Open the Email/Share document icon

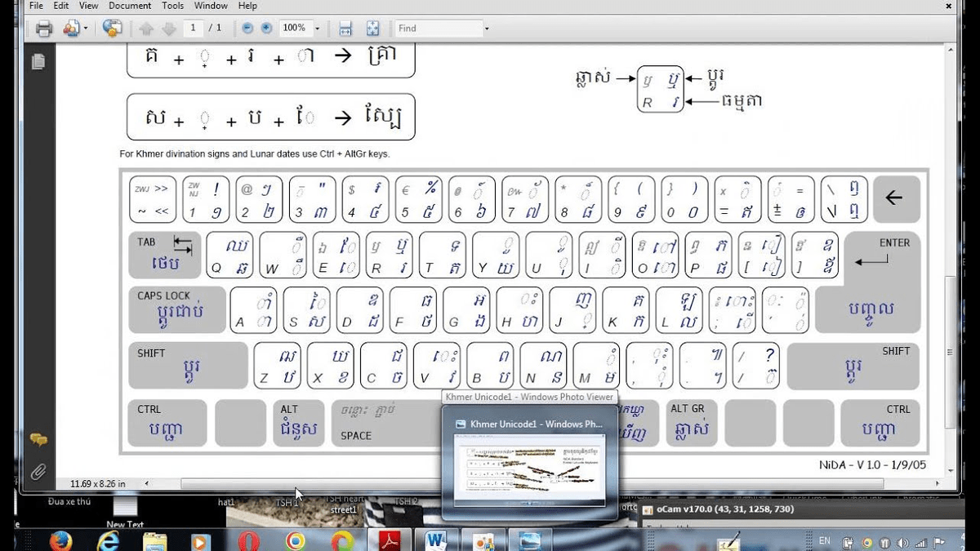click(x=69, y=28)
